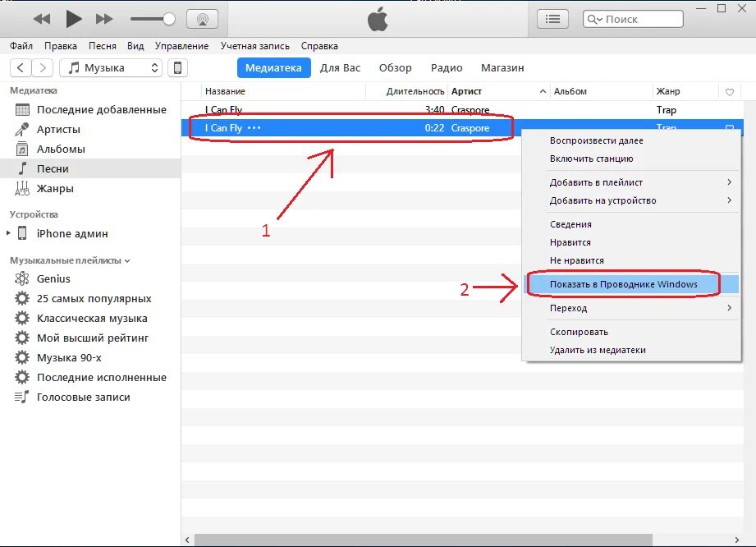Open the Музыка 90-х playlist

(x=90, y=358)
